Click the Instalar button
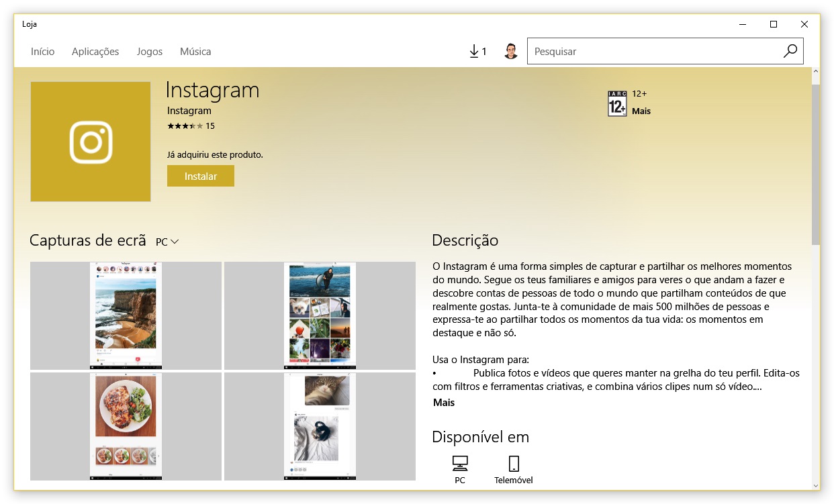Image resolution: width=834 pixels, height=504 pixels. coord(201,176)
